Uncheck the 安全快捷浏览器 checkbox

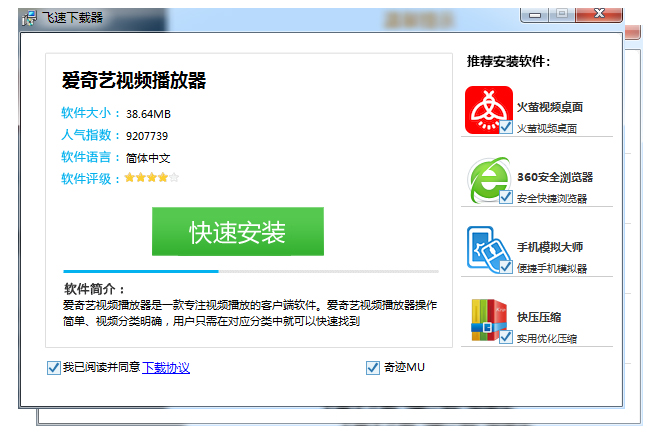pyautogui.click(x=506, y=198)
